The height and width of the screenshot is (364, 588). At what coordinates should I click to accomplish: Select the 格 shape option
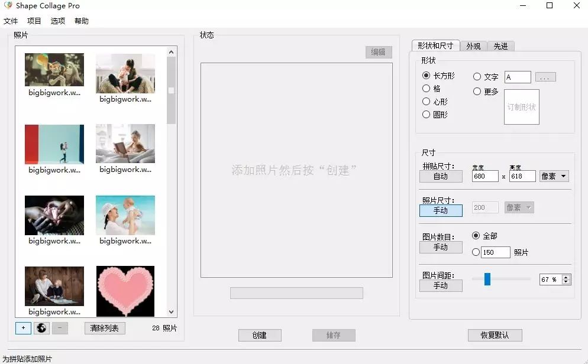tap(431, 89)
